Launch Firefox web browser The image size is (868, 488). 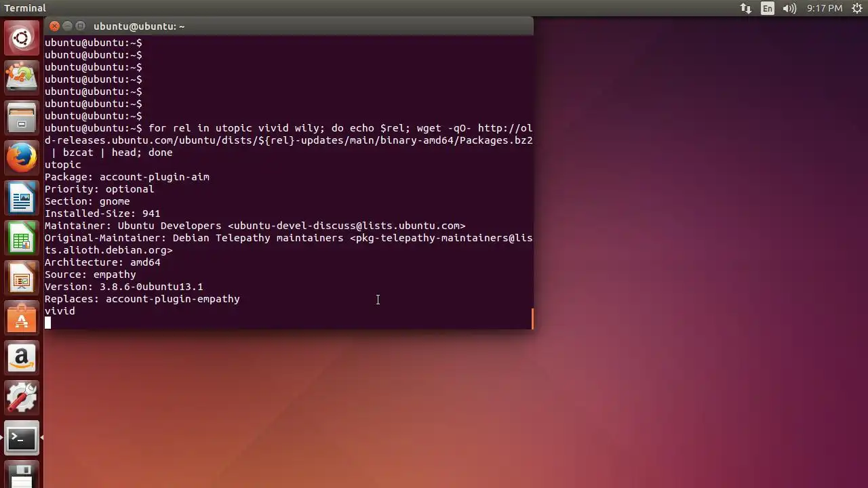coord(22,157)
